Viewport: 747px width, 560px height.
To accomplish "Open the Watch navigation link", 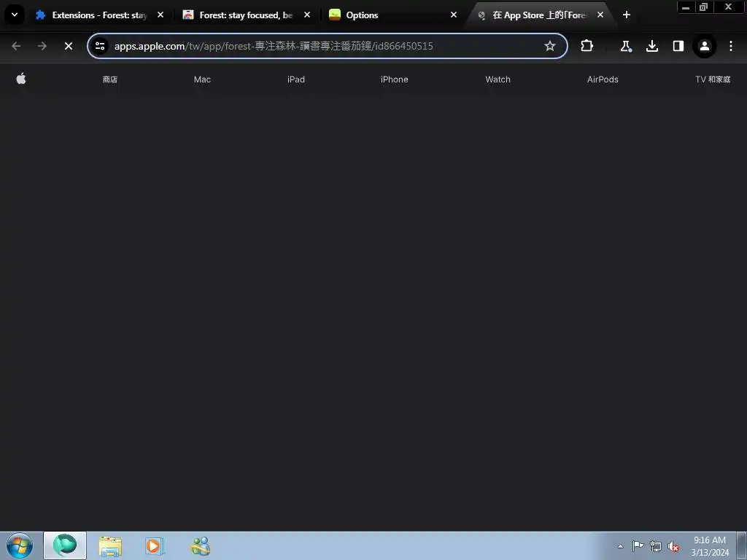I will (498, 79).
